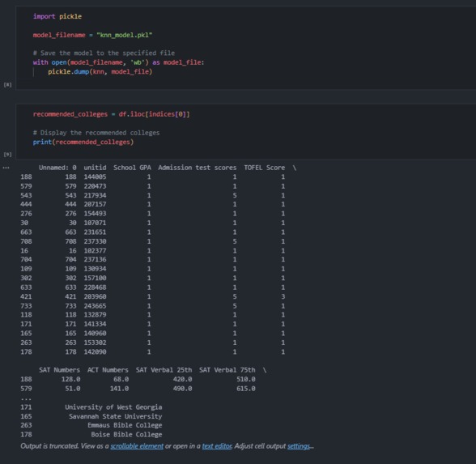
Task: Click the 'Save the model' comment
Action: 104,53
